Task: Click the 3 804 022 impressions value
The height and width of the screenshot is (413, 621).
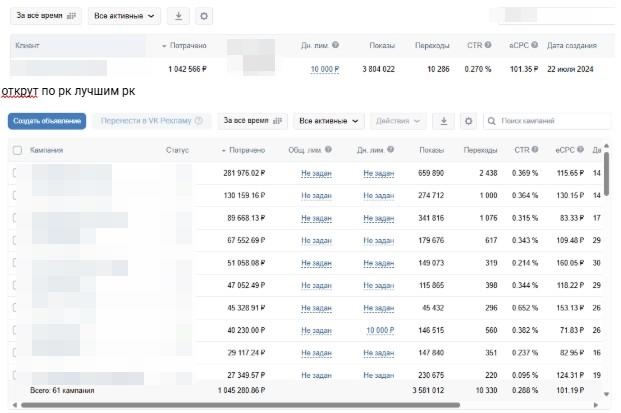Action: (x=378, y=69)
